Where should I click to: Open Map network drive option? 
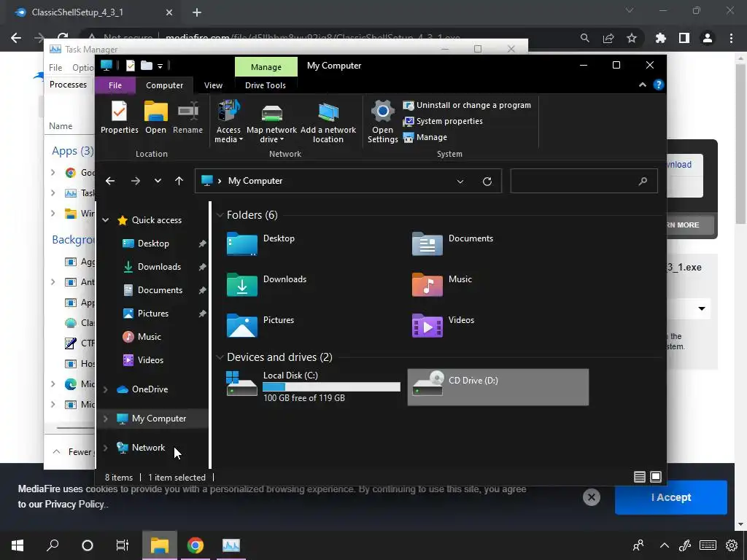(271, 122)
